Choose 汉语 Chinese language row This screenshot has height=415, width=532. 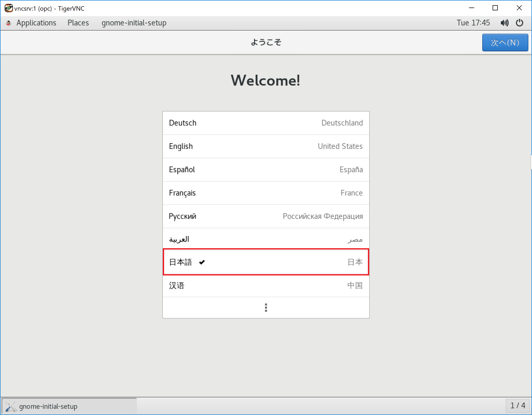266,286
